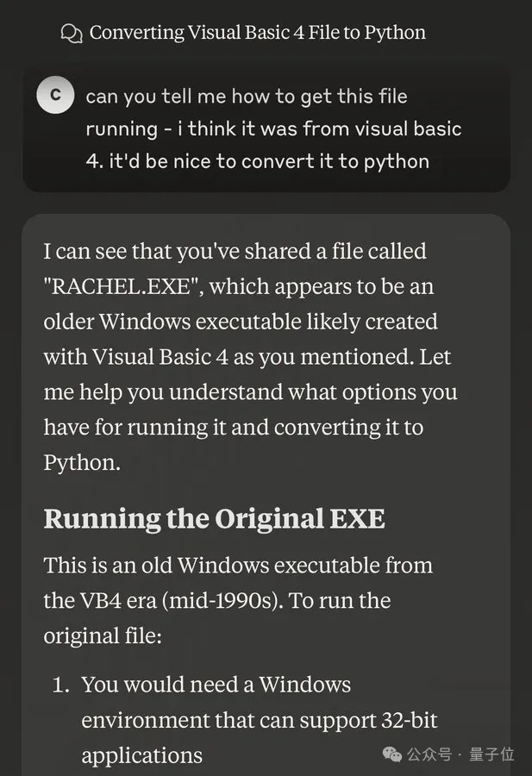Click the word "applications" in the list item
This screenshot has width=532, height=776.
click(141, 756)
